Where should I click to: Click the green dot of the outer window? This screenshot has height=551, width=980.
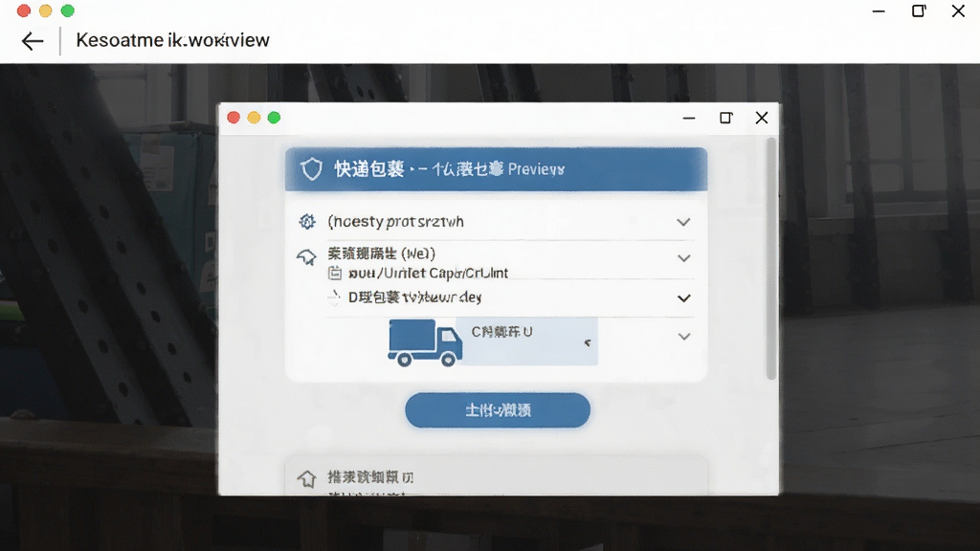(x=68, y=11)
